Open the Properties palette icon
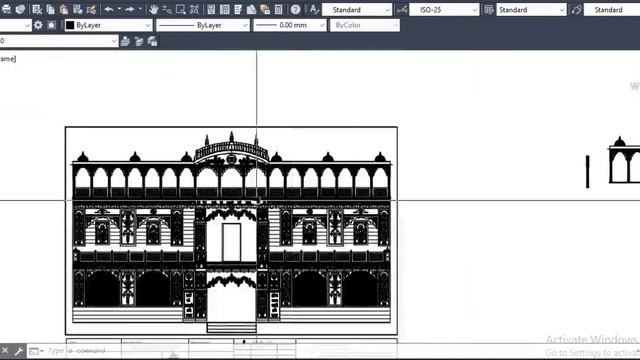The width and height of the screenshot is (640, 360). pos(211,9)
